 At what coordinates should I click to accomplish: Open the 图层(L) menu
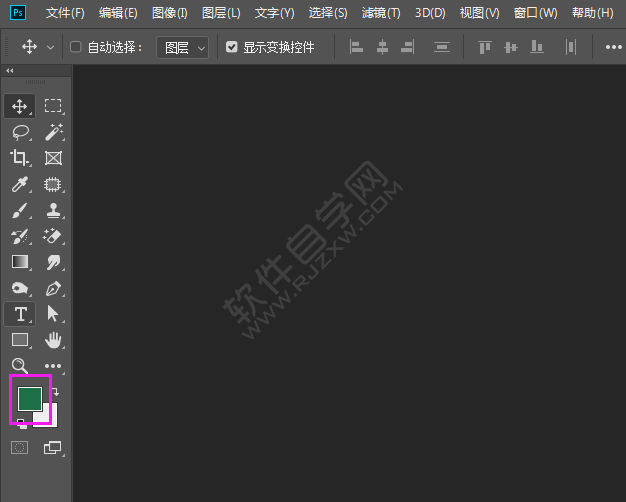click(221, 13)
